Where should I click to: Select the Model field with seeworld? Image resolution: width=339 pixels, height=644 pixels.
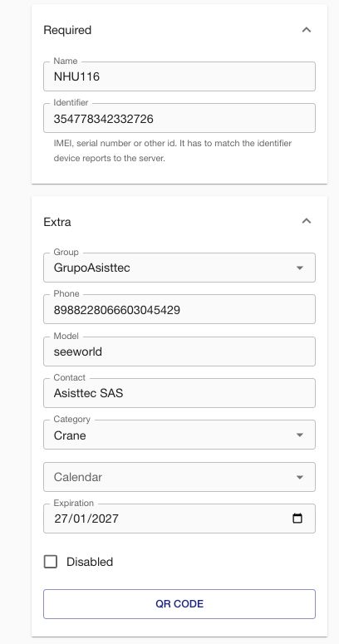179,351
